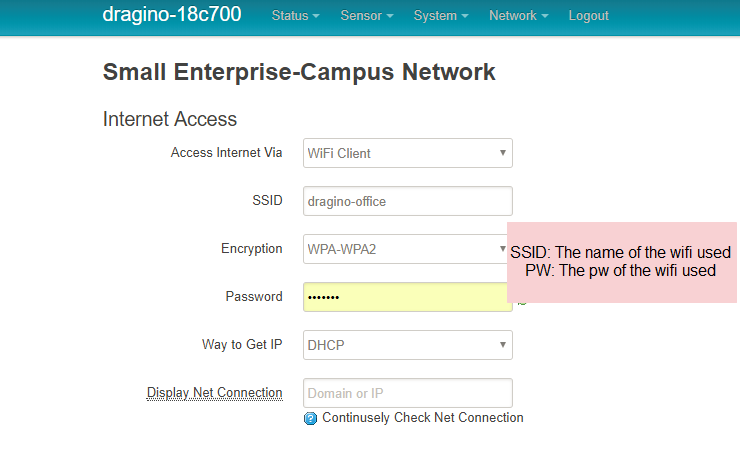Click the DHCP dropdown arrow
The image size is (740, 459).
pos(503,345)
